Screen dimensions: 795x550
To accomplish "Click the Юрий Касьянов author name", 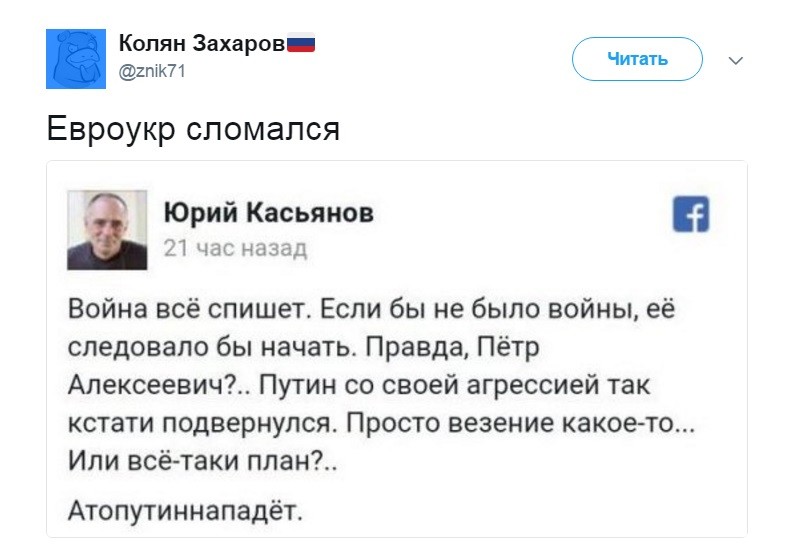I will (x=269, y=213).
